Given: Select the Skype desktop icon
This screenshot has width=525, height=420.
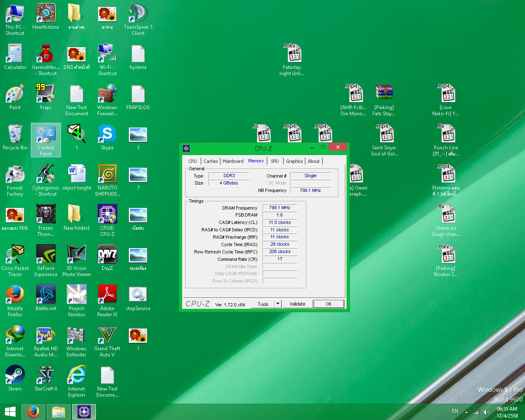Looking at the screenshot, I should point(107,134).
